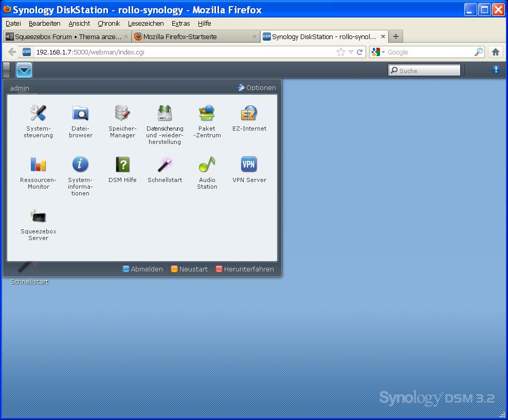Collapse the DSM main menu dropdown button
This screenshot has width=508, height=420.
(x=24, y=70)
